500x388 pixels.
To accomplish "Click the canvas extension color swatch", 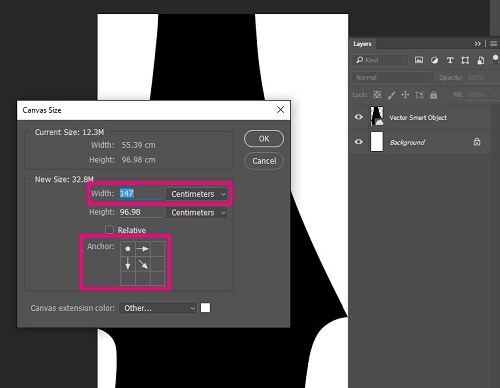I will pos(206,308).
